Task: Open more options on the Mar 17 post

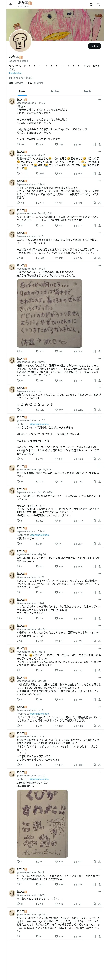Action: coord(100,152)
